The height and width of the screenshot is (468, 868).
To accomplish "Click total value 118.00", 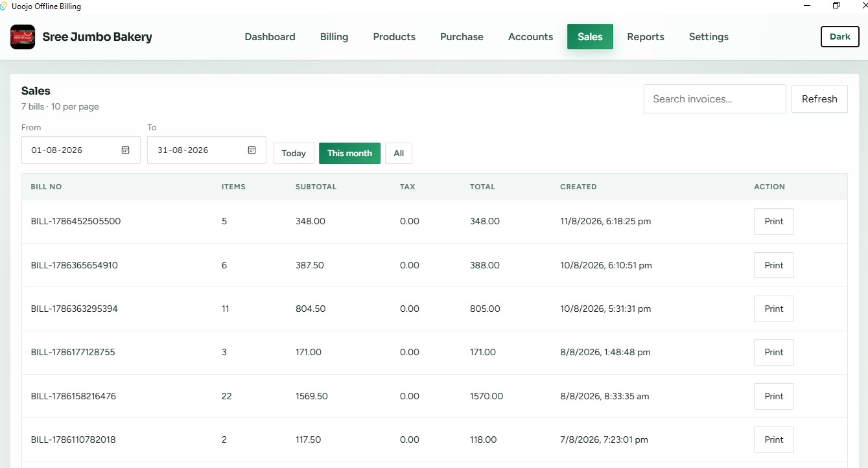I will (x=483, y=439).
